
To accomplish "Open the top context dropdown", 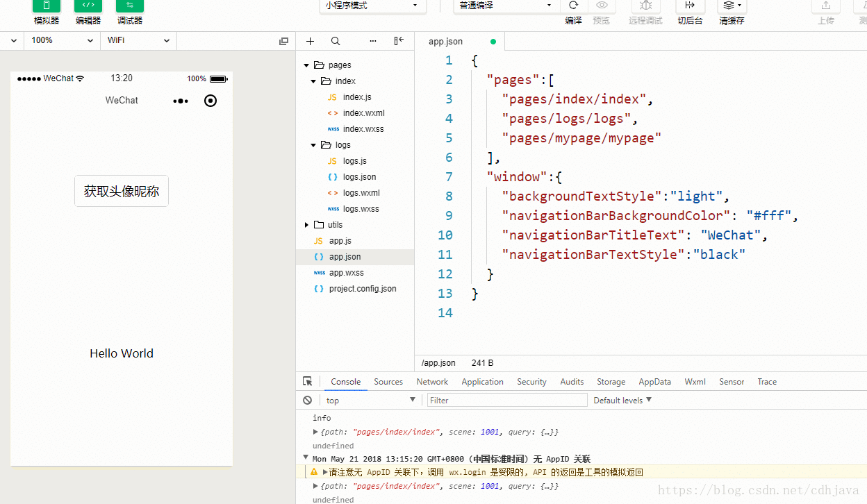I will coord(371,401).
